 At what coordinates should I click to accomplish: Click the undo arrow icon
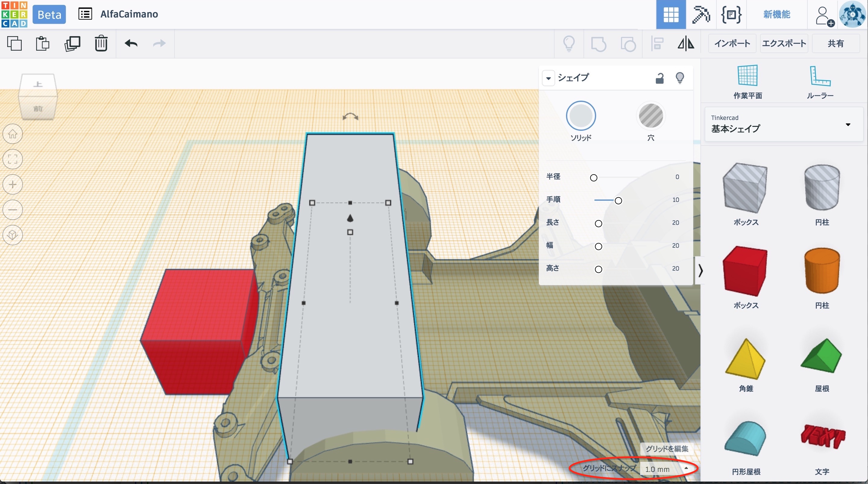click(131, 43)
